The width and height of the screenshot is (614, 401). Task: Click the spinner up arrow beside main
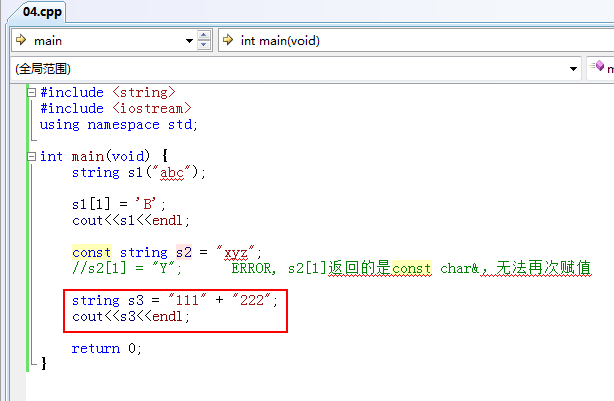tap(204, 35)
